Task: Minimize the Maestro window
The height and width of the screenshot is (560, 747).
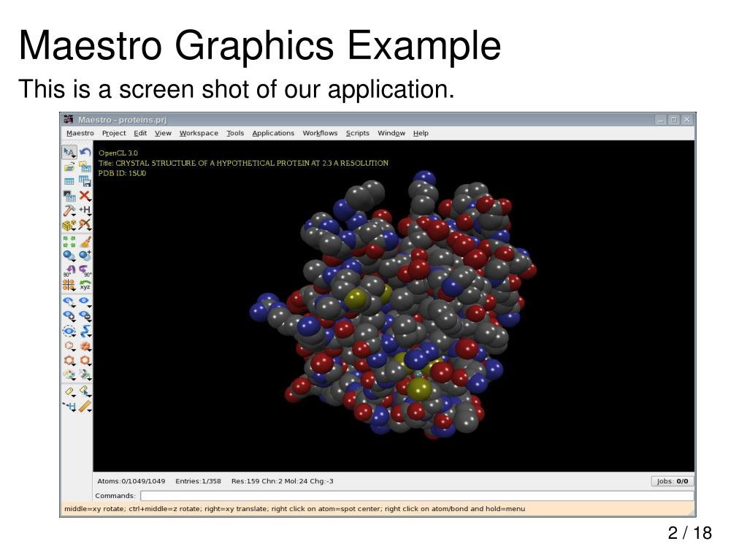Action: point(660,120)
